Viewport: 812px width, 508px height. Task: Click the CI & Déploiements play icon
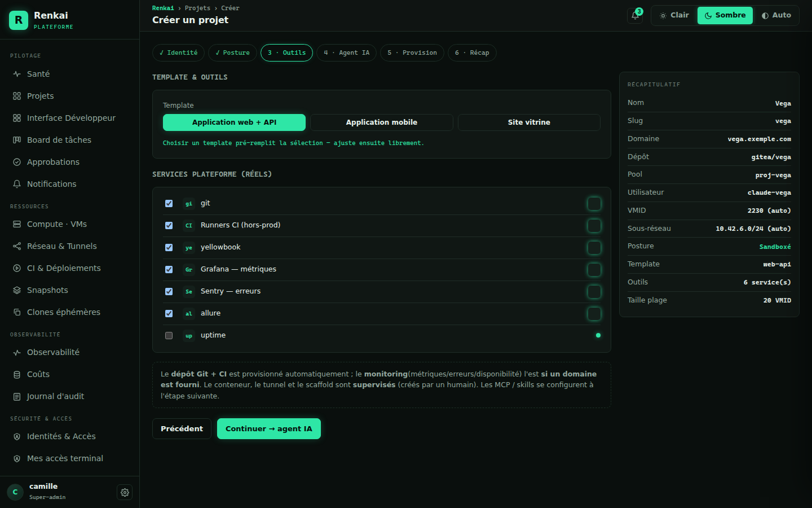click(17, 268)
